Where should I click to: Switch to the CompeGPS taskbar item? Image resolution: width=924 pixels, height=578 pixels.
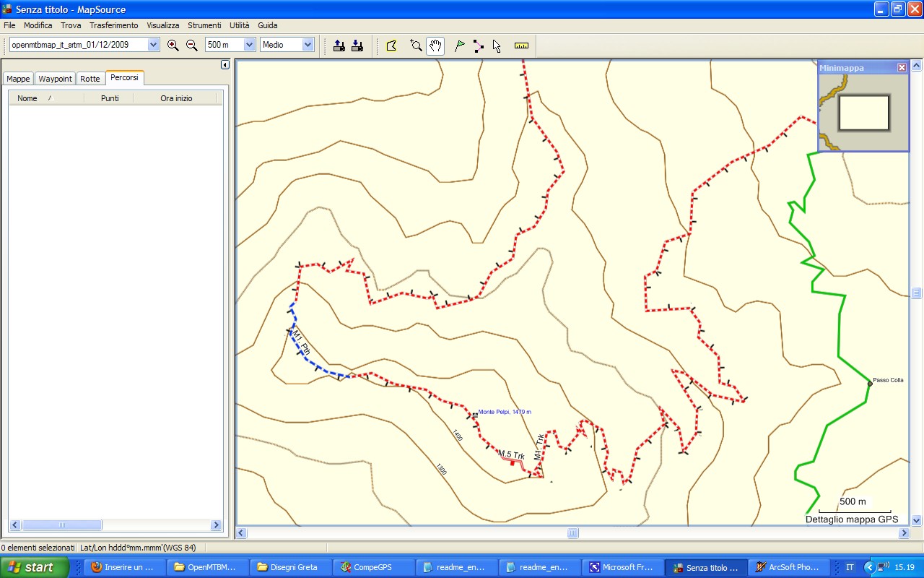click(x=375, y=567)
